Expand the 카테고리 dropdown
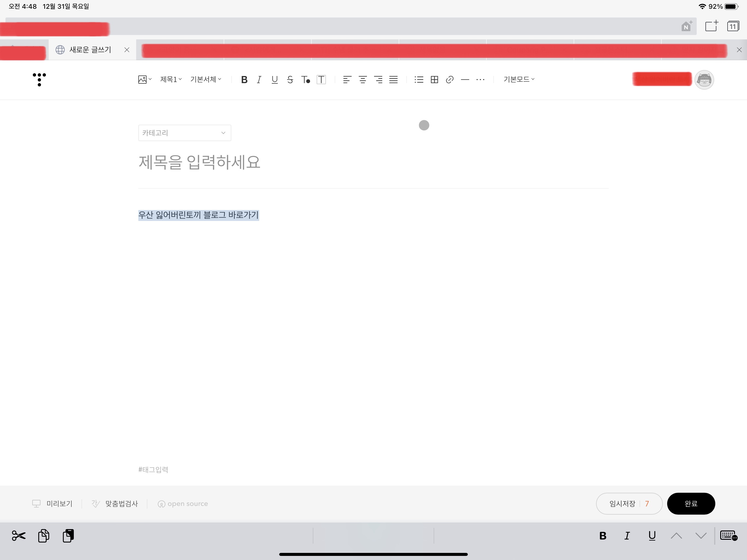 coord(184,133)
